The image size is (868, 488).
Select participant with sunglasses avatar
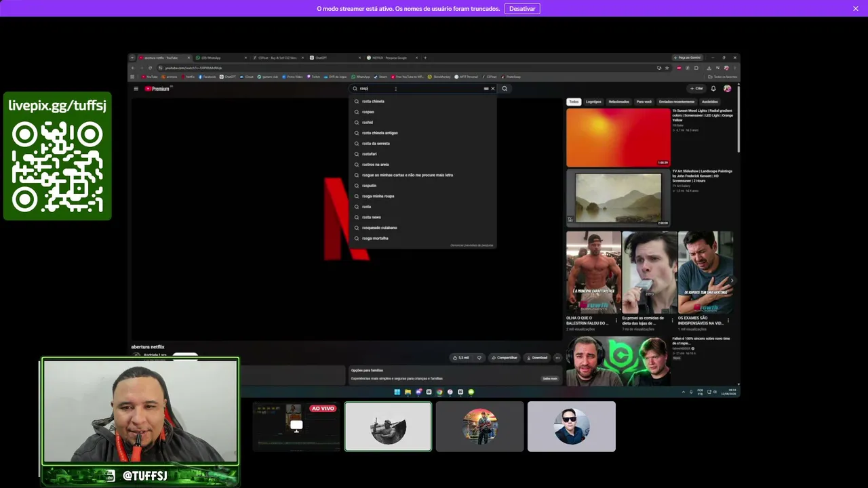pyautogui.click(x=572, y=426)
